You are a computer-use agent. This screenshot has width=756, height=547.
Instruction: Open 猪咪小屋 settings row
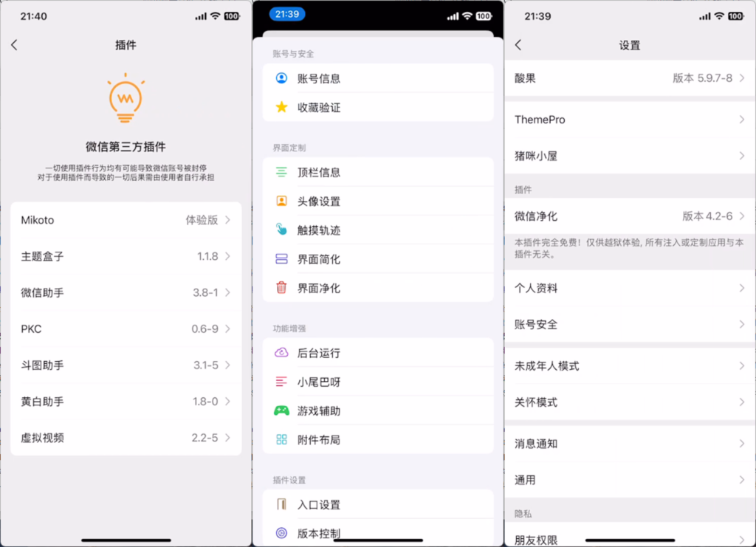pyautogui.click(x=630, y=156)
